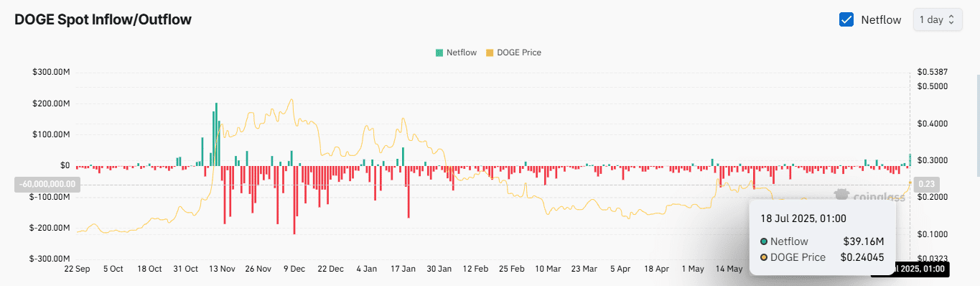
Task: Click the tallest green netflow bar in November
Action: pos(215,135)
